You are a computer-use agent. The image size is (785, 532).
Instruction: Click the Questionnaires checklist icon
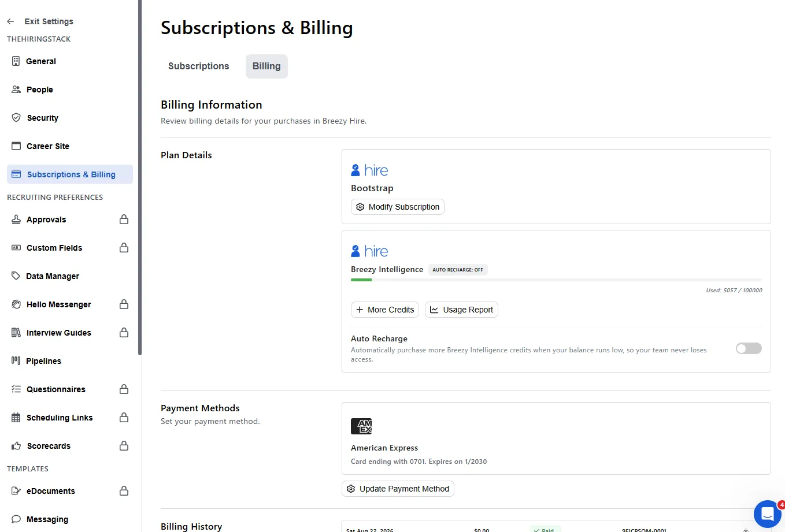[x=16, y=389]
